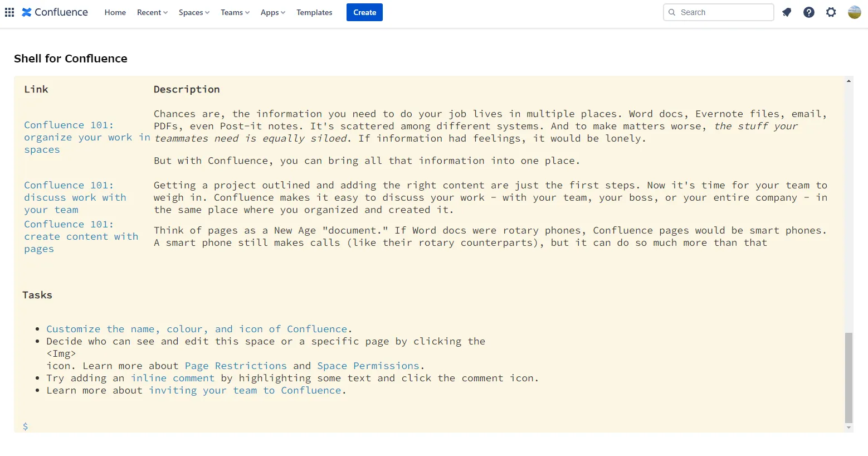Image resolution: width=868 pixels, height=456 pixels.
Task: Open the Help question mark icon
Action: pos(808,12)
